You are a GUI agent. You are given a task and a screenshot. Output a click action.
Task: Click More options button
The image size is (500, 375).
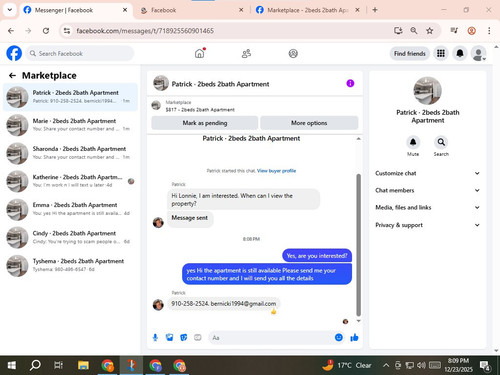(309, 123)
